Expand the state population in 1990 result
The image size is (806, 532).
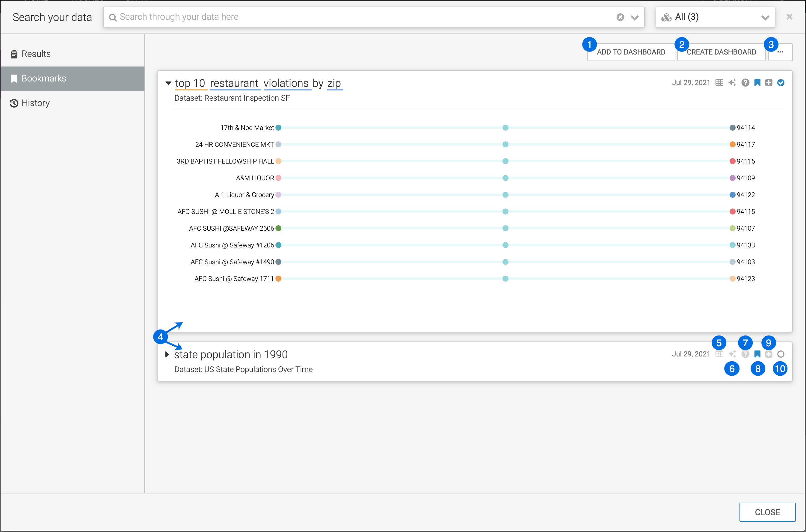pos(167,355)
